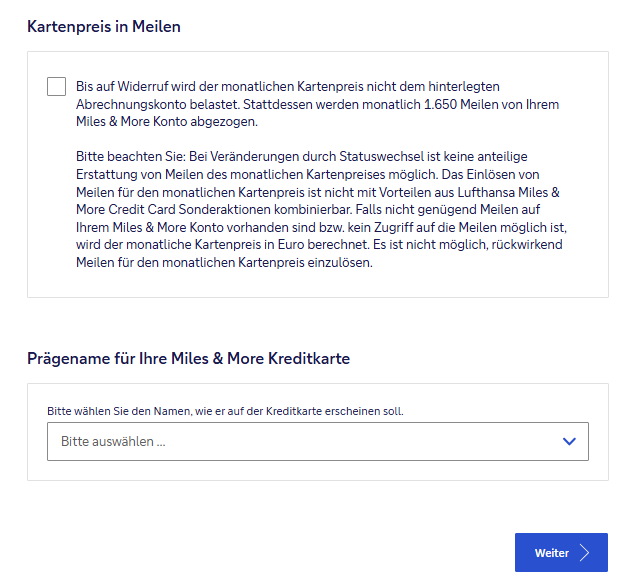Click the 'Bis auf Widerruf' checkbox label text
Viewport: 625px width, 582px height.
300,87
